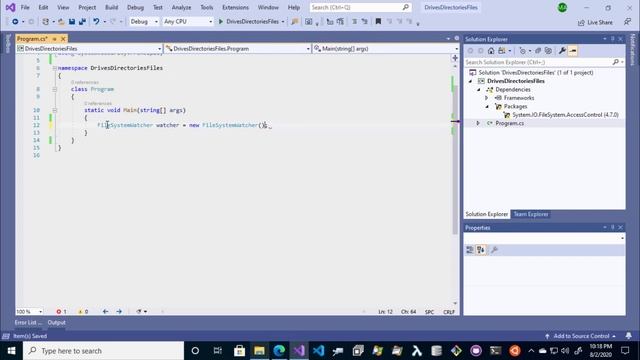The width and height of the screenshot is (640, 360).
Task: Click the Save icon in the toolbar
Action: 72,22
